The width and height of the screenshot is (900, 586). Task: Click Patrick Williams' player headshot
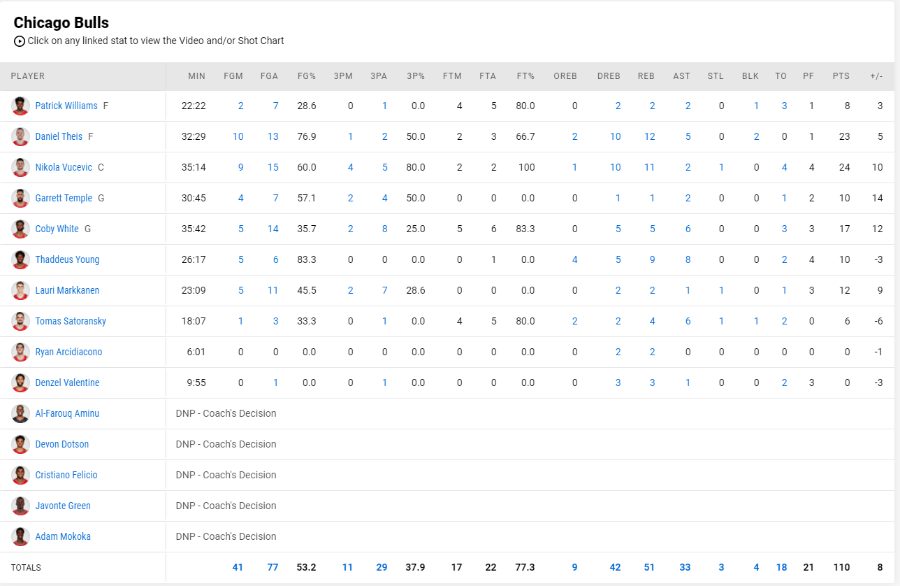(x=20, y=106)
